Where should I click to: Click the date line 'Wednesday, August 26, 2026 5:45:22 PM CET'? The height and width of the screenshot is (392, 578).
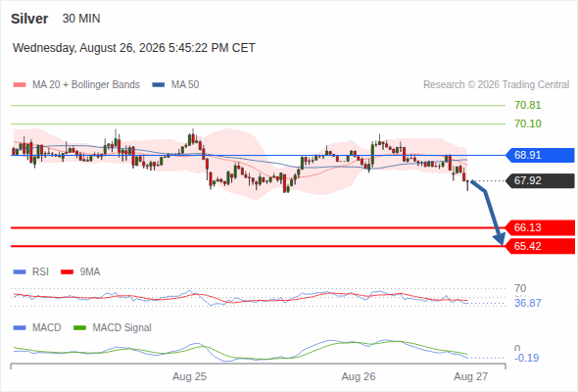134,48
